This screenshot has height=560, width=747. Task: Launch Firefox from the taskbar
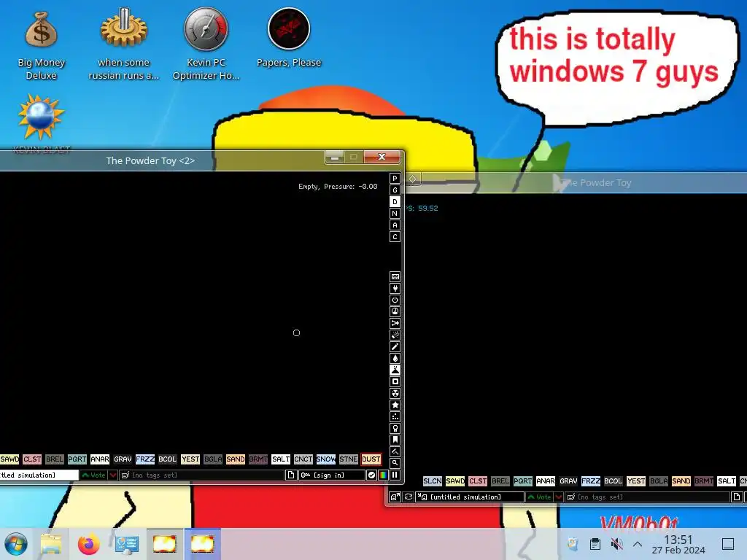[88, 544]
